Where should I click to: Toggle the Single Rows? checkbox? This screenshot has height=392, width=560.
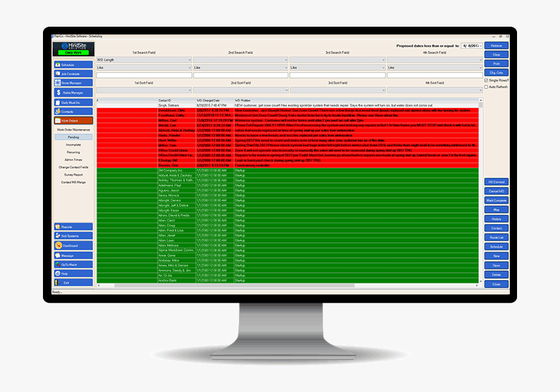(x=486, y=80)
